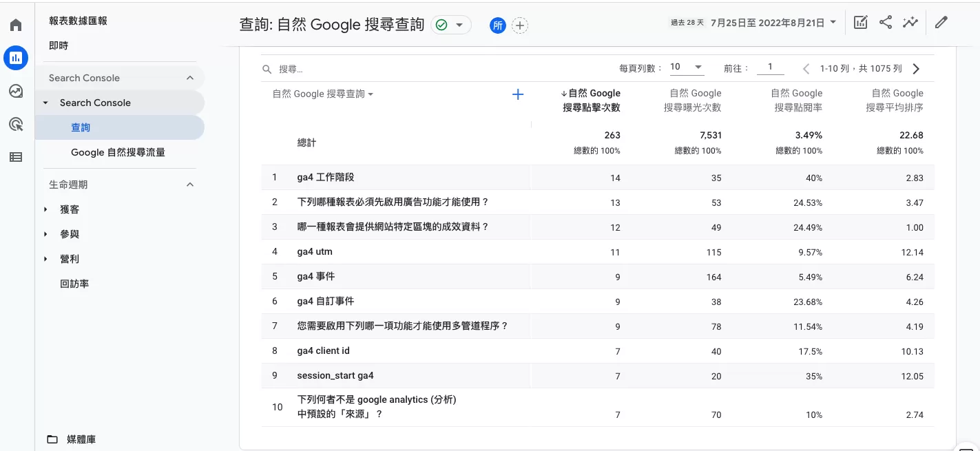Open the Advertising icon in left rail
The image size is (980, 451).
point(16,124)
